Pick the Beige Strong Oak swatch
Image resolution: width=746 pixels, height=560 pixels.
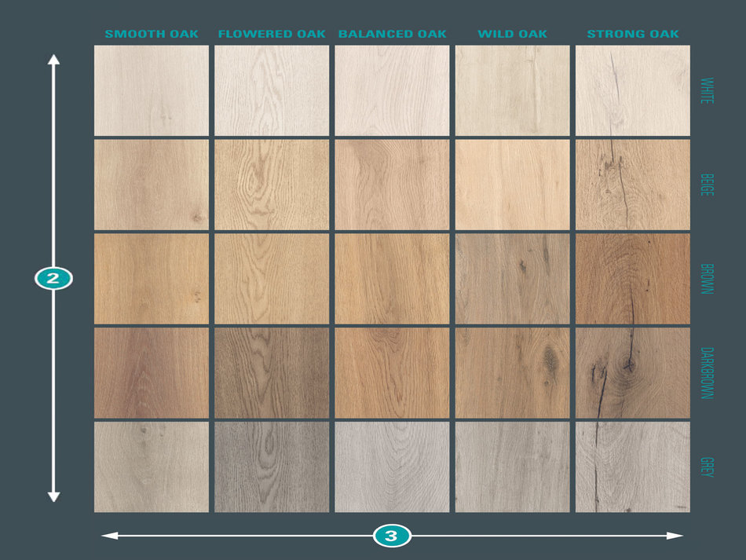pos(633,185)
